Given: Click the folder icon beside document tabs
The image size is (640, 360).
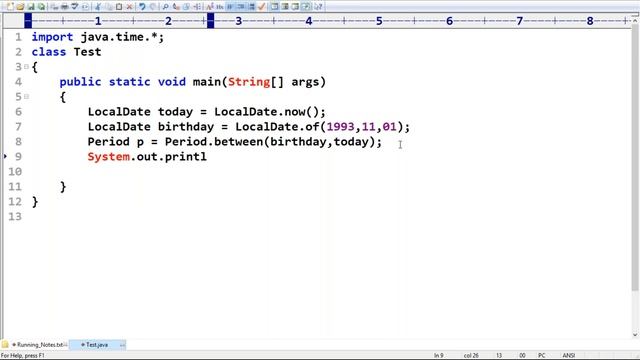Looking at the screenshot, I should (5, 345).
